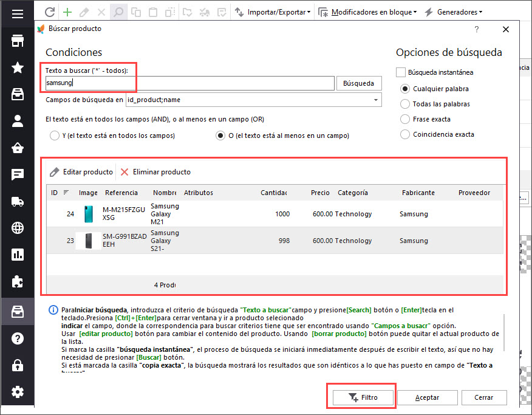532x415 pixels.
Task: Open the highlighted box icon above help
Action: point(17,311)
